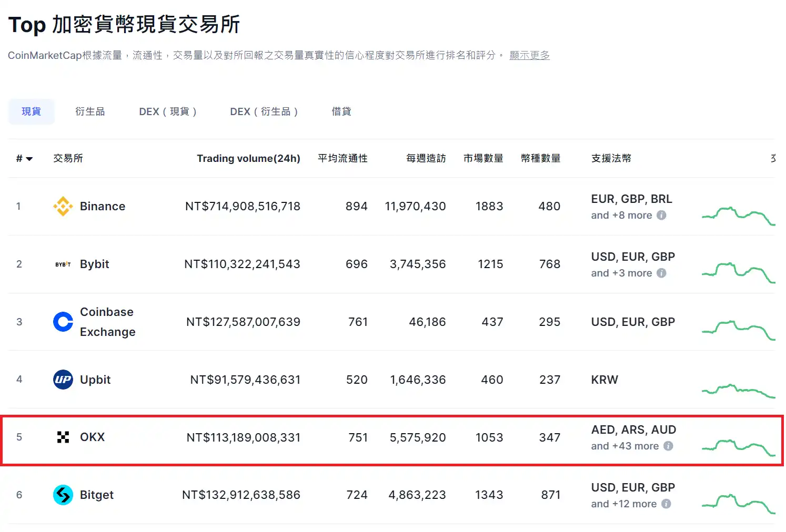Click Binance volume chart sparkline
Image resolution: width=786 pixels, height=532 pixels.
click(738, 215)
